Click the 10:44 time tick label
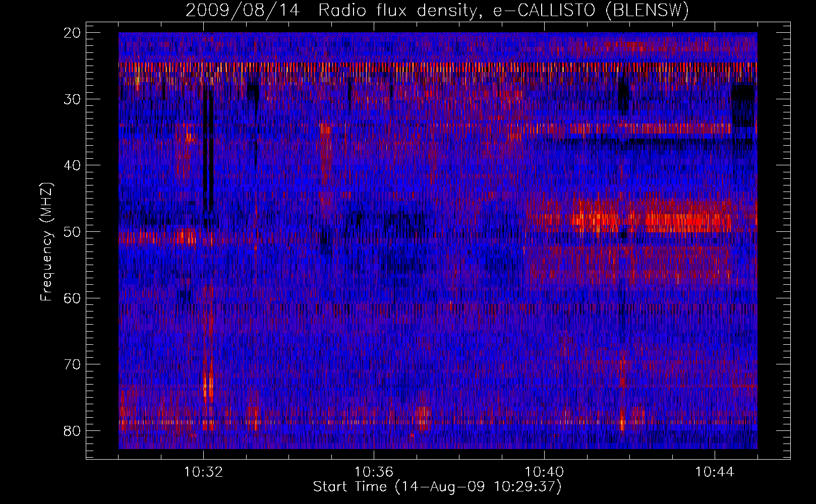The height and width of the screenshot is (504, 816). pos(715,472)
